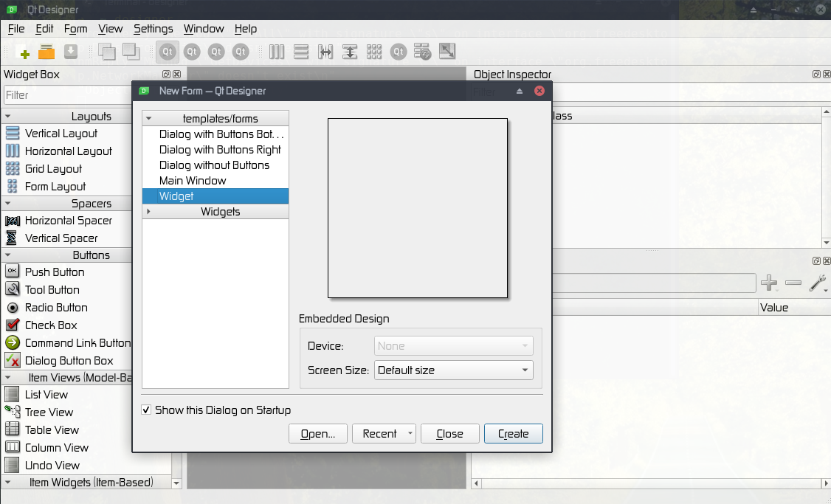Open the Screen Size combo box
The width and height of the screenshot is (831, 504).
[453, 370]
